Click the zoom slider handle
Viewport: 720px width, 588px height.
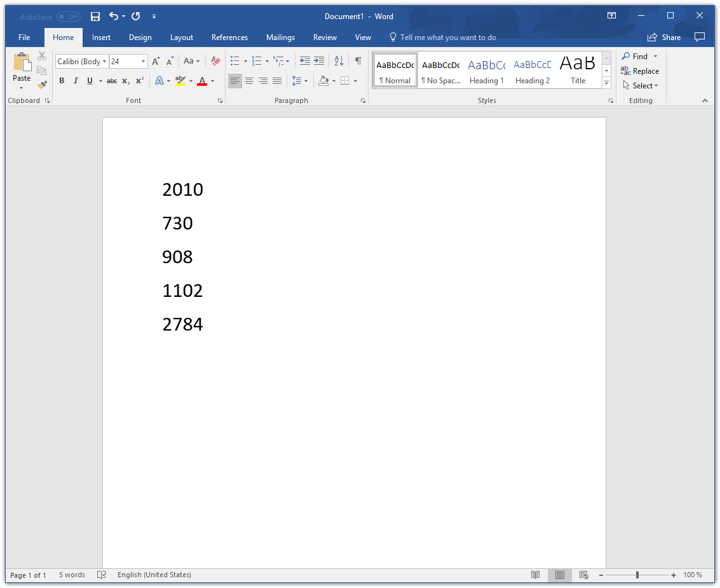(637, 575)
